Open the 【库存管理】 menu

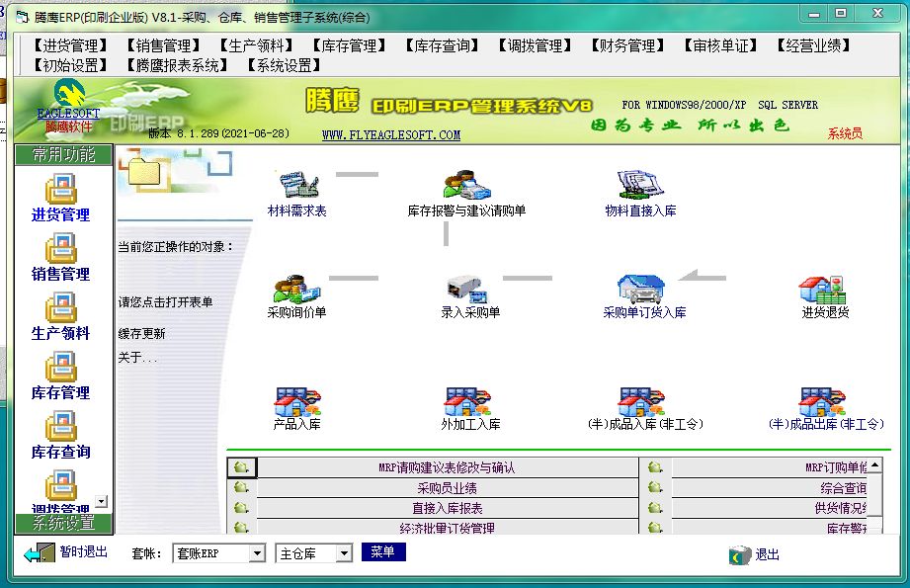(350, 45)
